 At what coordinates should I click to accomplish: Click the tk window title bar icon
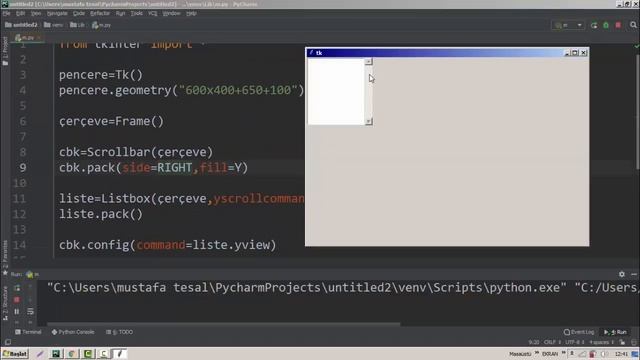pos(311,53)
